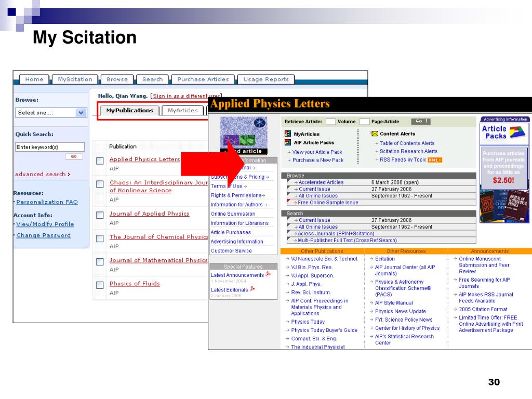The image size is (532, 399).
Task: Open the advanced search link
Action: coord(43,174)
